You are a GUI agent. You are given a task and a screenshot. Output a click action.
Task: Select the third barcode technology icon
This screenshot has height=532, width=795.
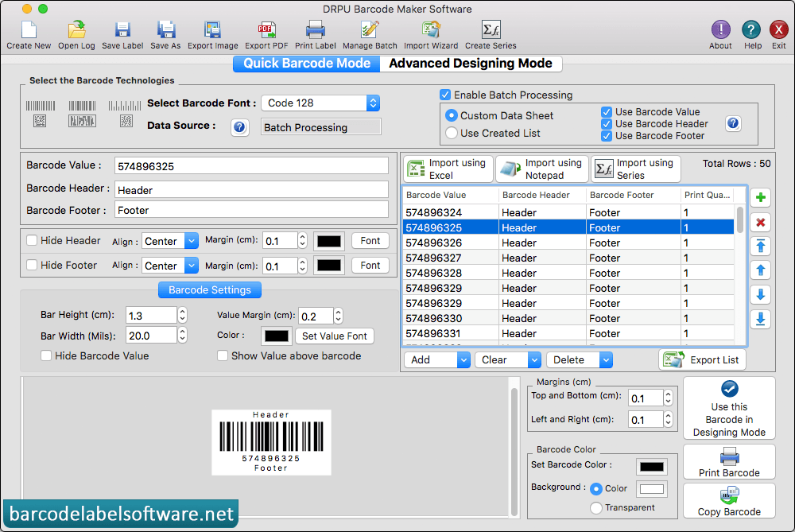click(x=125, y=114)
